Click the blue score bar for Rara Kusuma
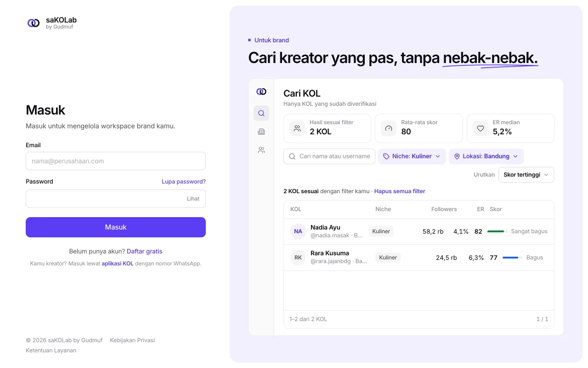588x368 pixels. 512,258
